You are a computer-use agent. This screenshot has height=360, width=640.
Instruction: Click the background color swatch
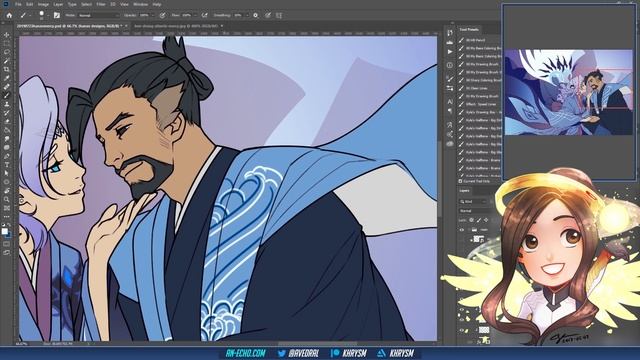click(x=9, y=235)
